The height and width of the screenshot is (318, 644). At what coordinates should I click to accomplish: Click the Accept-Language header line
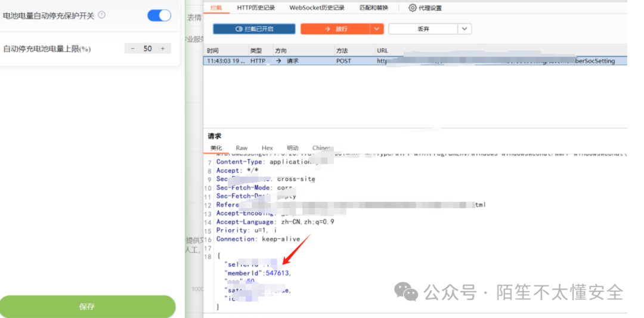tap(275, 222)
